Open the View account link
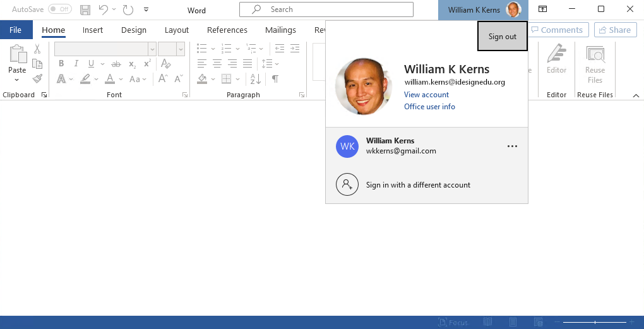 tap(426, 95)
